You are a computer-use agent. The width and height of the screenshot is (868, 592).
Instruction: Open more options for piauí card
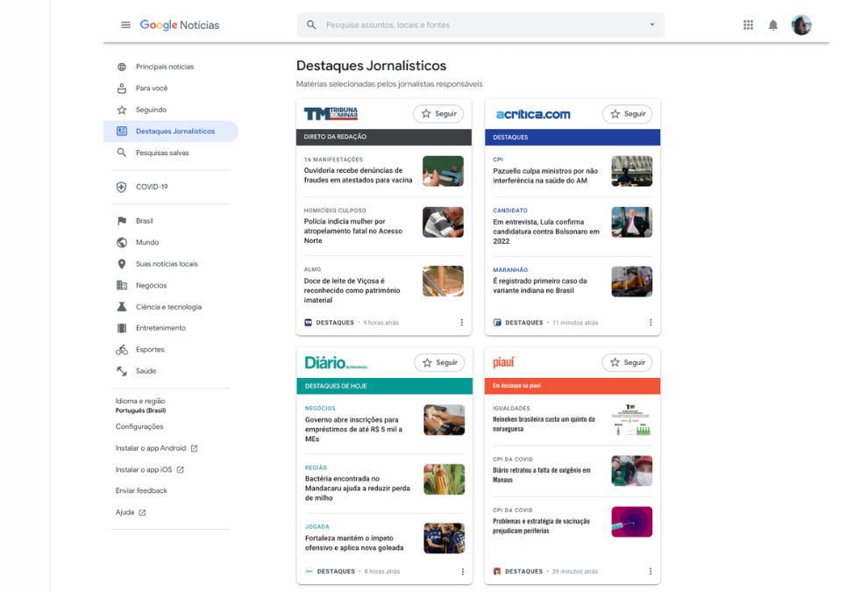point(651,571)
